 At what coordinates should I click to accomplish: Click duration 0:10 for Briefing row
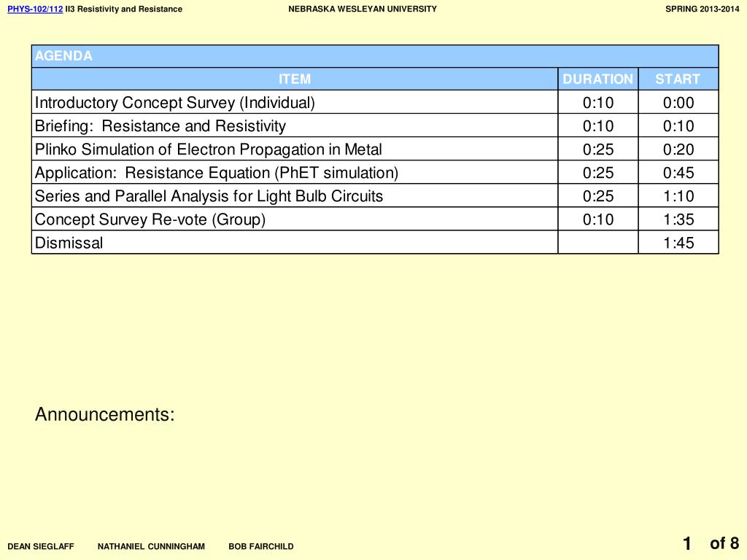[598, 125]
